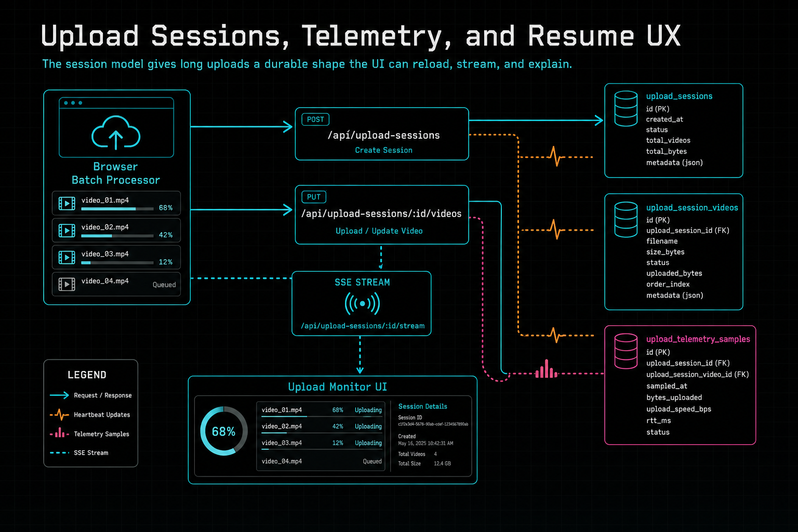Click the total_bytes field

(666, 151)
